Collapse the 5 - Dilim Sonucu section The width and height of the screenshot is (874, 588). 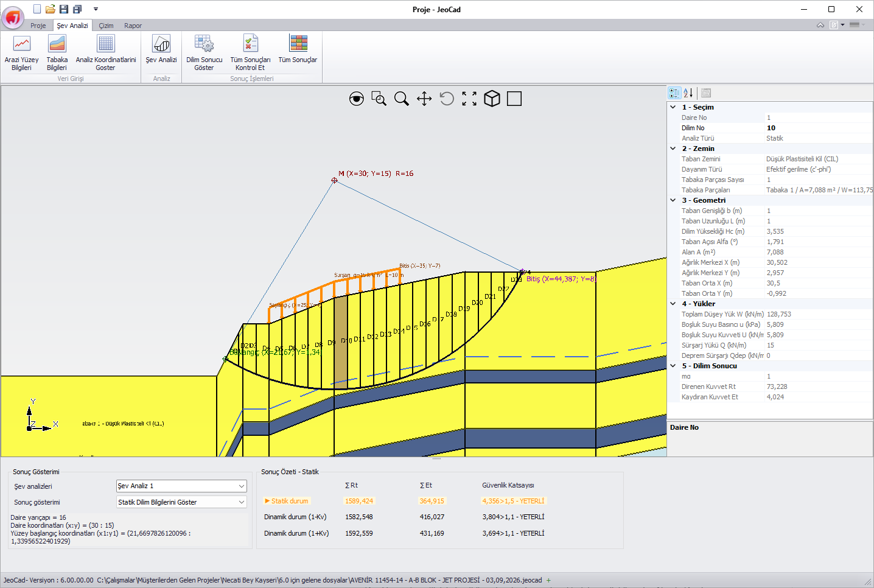[673, 366]
